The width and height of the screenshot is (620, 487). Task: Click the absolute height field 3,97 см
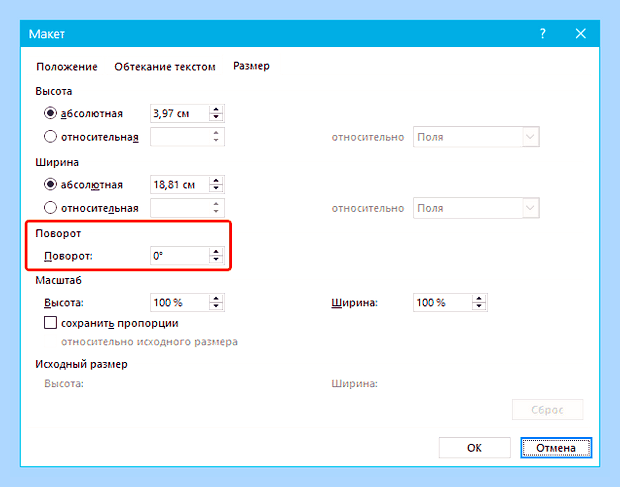pyautogui.click(x=180, y=113)
